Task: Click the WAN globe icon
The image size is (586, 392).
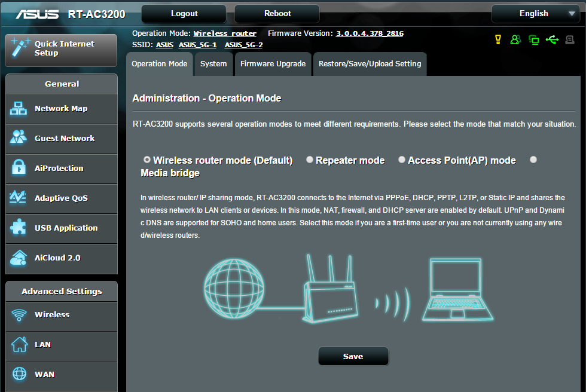Action: click(19, 373)
